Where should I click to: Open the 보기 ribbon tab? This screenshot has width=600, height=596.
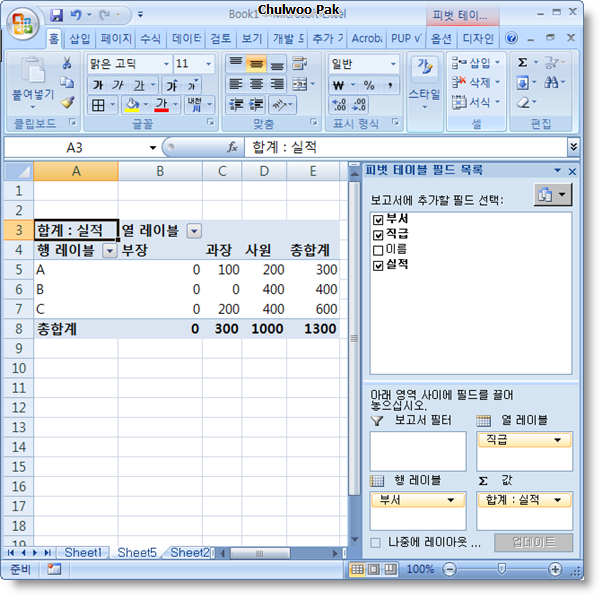tap(252, 38)
